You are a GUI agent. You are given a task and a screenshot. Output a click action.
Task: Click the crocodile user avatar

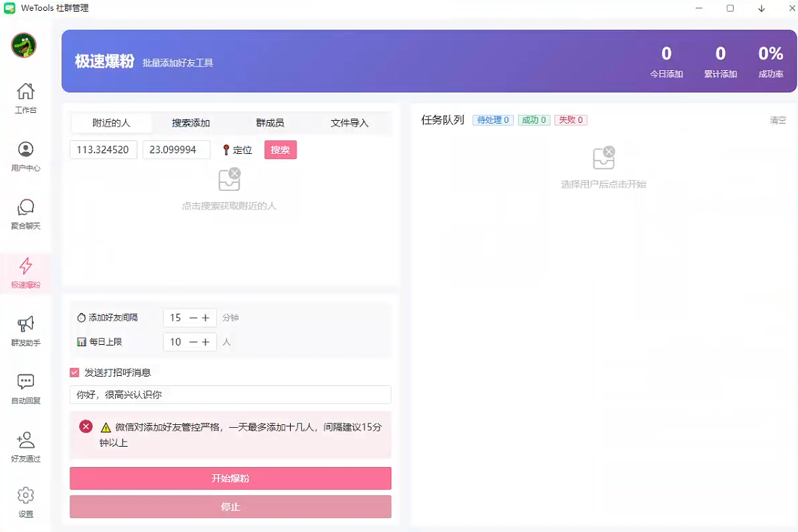coord(24,46)
